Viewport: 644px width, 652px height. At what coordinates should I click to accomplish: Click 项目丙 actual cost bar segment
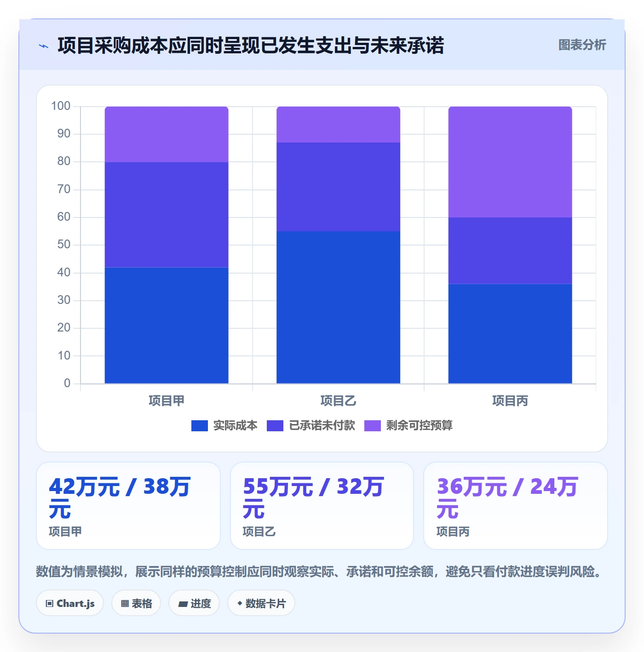pos(510,334)
